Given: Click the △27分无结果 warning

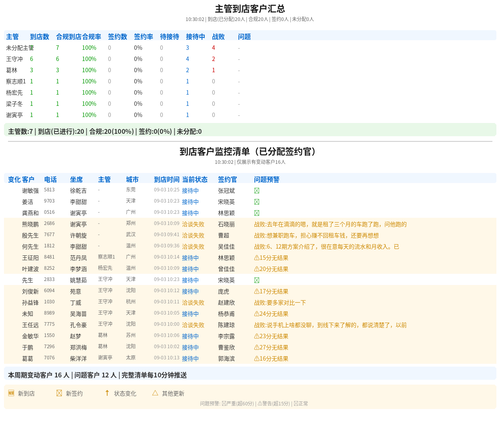Looking at the screenshot, I should (271, 347).
